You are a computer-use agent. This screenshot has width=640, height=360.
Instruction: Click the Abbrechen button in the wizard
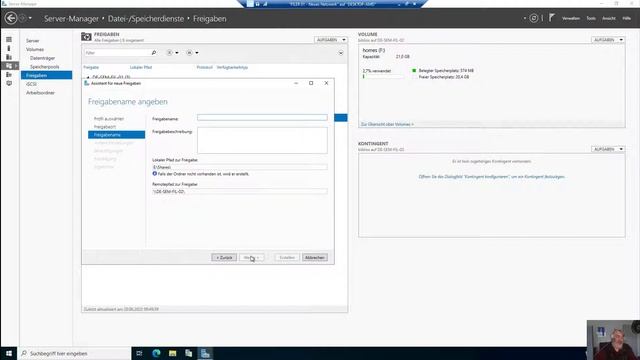[315, 258]
